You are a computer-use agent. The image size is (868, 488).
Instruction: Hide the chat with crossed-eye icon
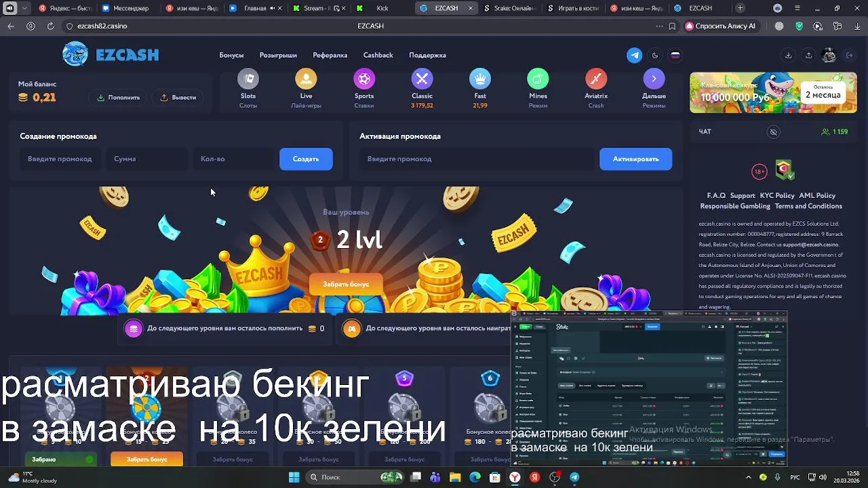[x=773, y=131]
